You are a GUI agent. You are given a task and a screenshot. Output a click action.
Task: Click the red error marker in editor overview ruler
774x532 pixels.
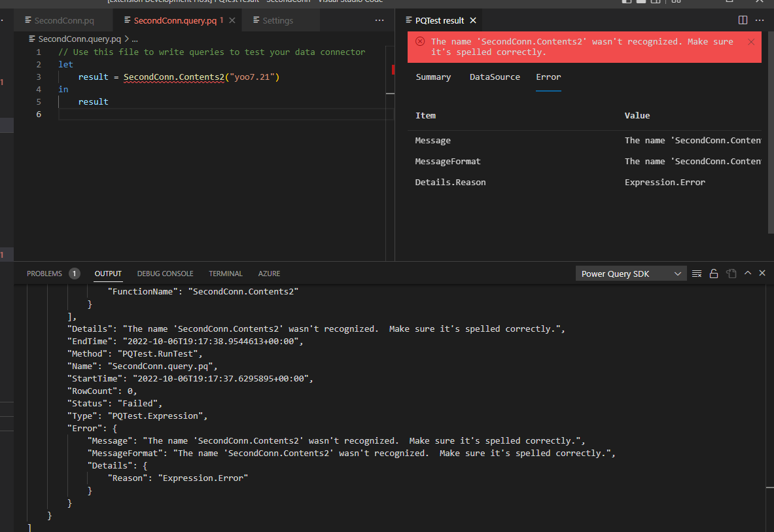click(393, 69)
